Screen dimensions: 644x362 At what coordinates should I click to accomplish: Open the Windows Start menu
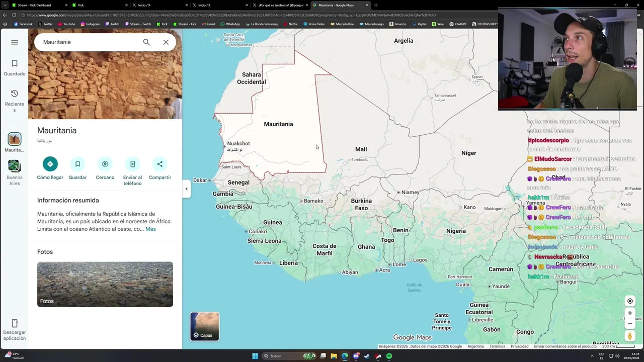(x=255, y=356)
